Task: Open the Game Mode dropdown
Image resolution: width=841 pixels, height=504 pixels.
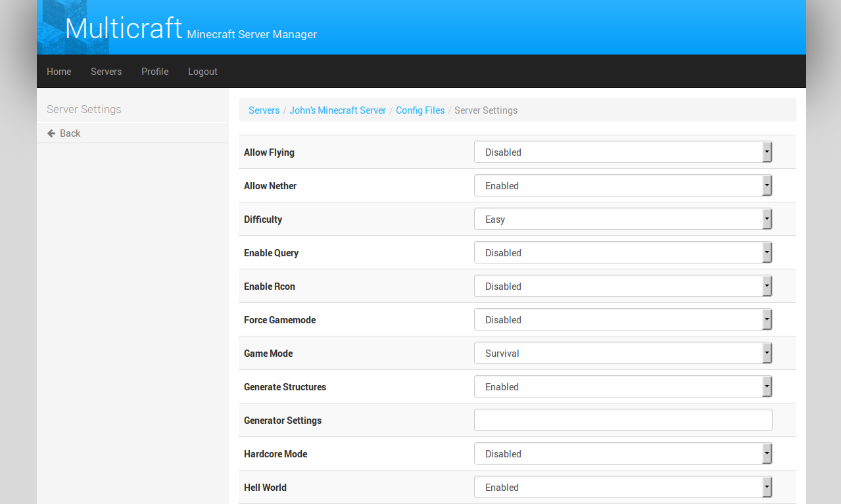Action: pos(623,353)
